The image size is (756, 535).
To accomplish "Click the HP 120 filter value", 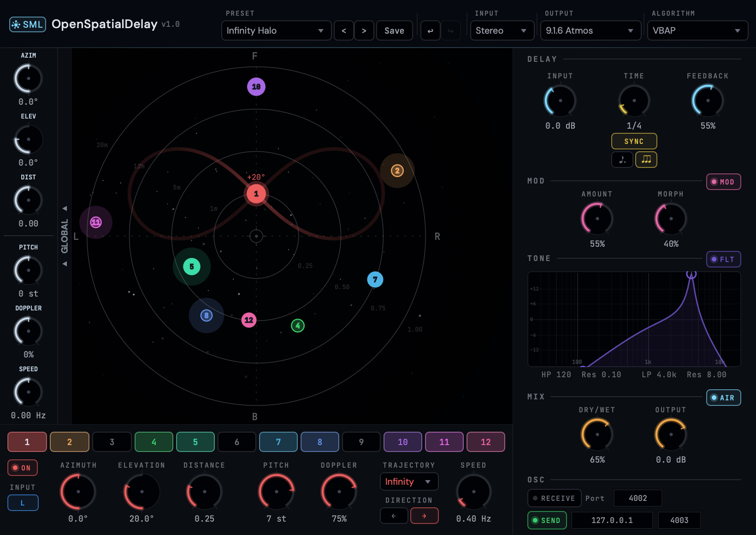I will (556, 374).
